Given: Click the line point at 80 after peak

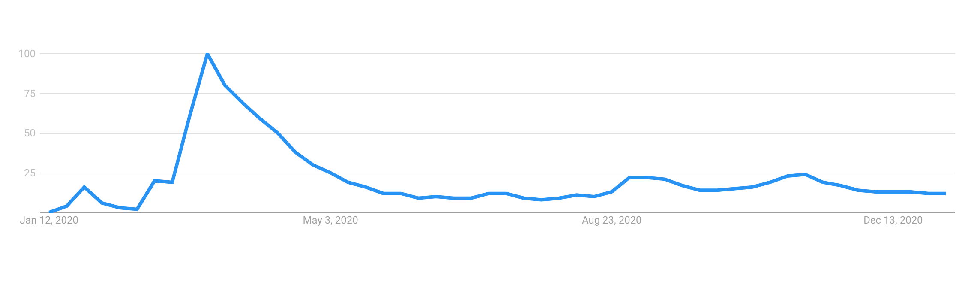Looking at the screenshot, I should tap(225, 85).
